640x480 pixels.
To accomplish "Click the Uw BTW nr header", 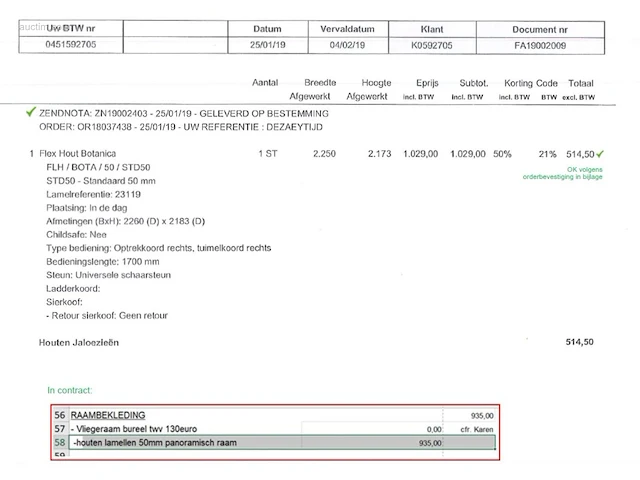I will [71, 28].
